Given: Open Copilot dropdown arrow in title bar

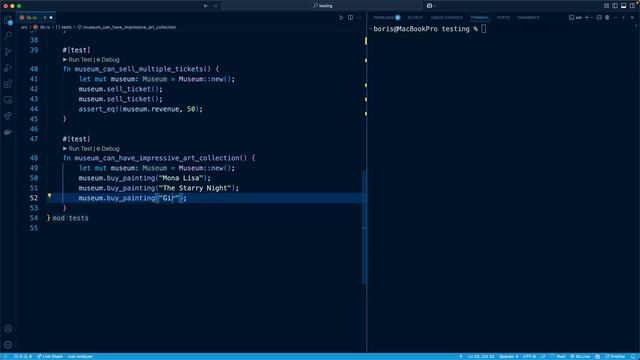Looking at the screenshot, I should coord(435,6).
